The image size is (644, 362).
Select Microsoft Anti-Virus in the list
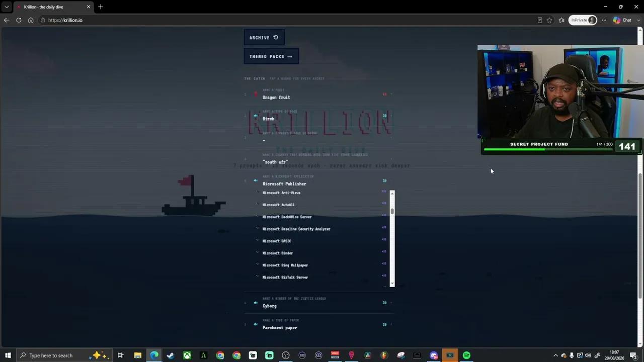point(281,193)
